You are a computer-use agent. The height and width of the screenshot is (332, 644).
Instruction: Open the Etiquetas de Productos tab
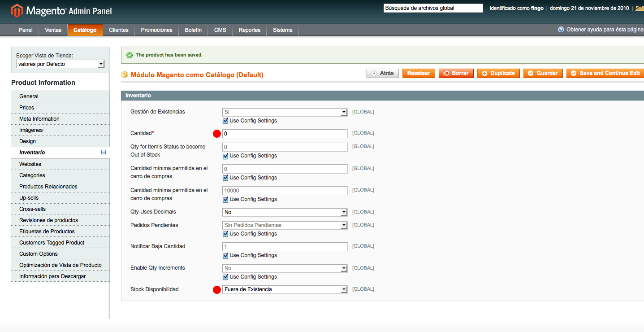point(60,232)
